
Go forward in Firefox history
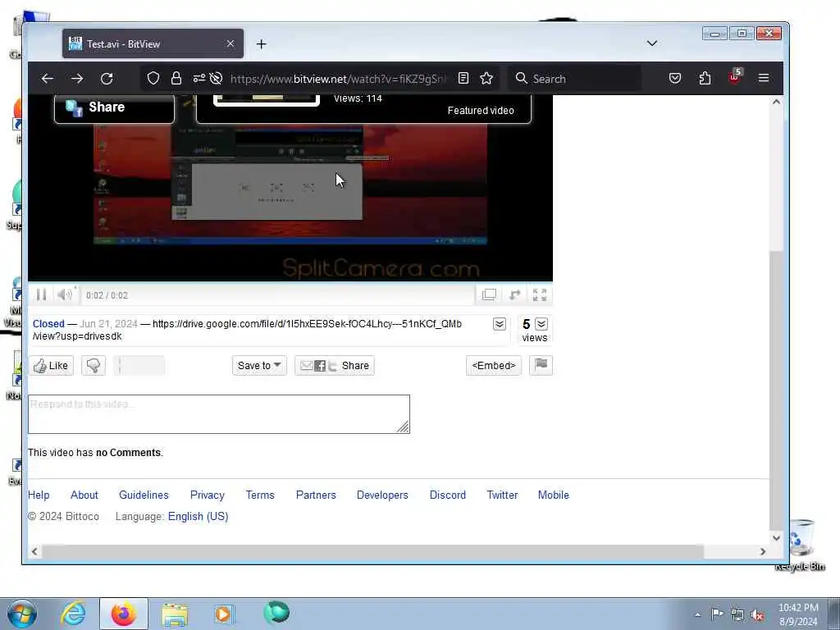pos(77,79)
